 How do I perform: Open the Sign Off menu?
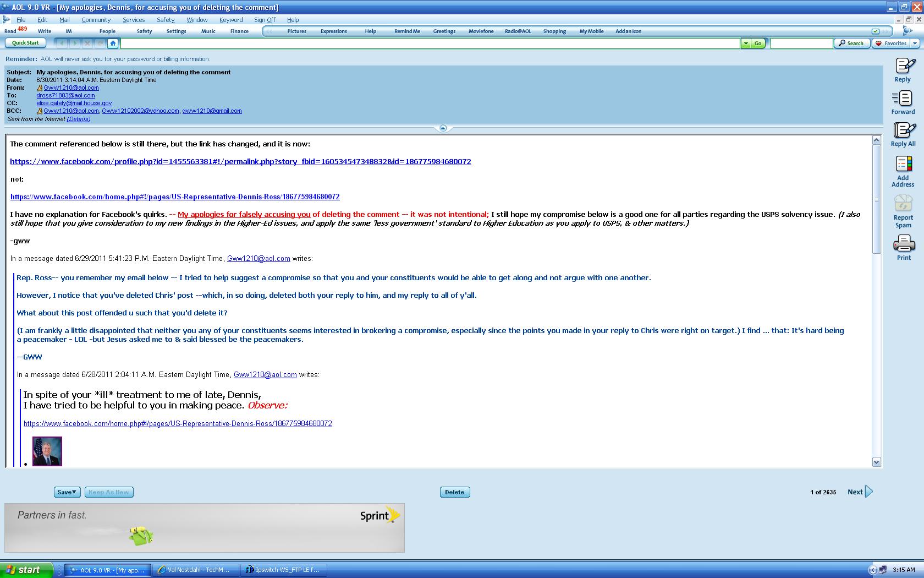(265, 20)
